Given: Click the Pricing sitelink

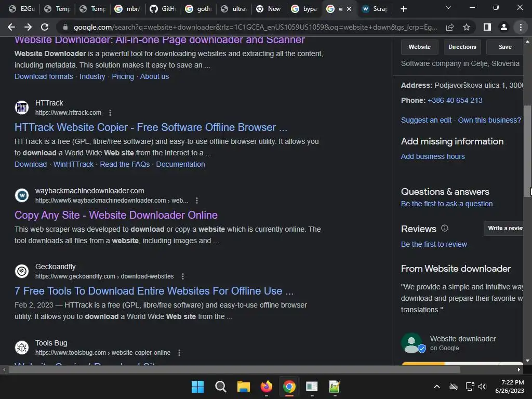Looking at the screenshot, I should click(123, 76).
